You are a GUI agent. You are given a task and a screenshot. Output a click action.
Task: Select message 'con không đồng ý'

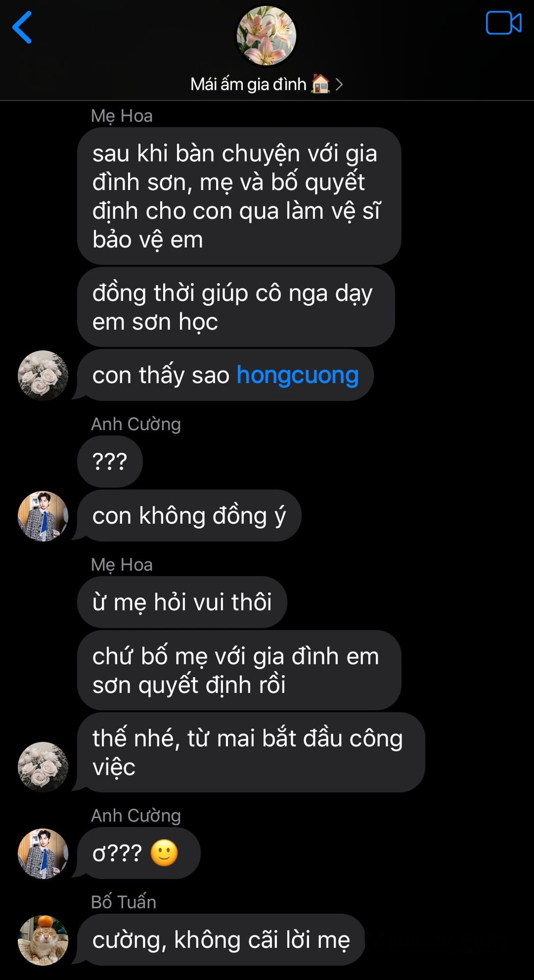click(x=189, y=516)
